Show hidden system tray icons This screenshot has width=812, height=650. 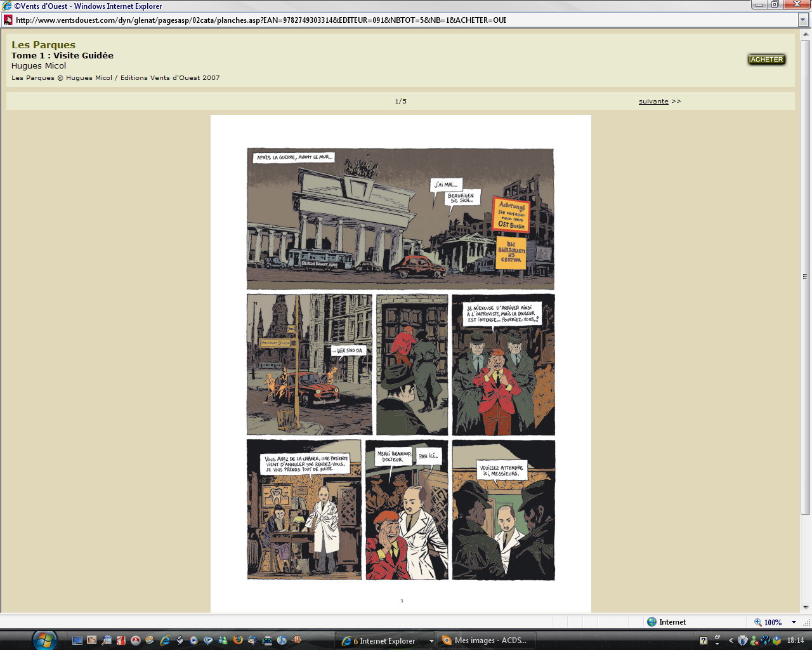(731, 640)
